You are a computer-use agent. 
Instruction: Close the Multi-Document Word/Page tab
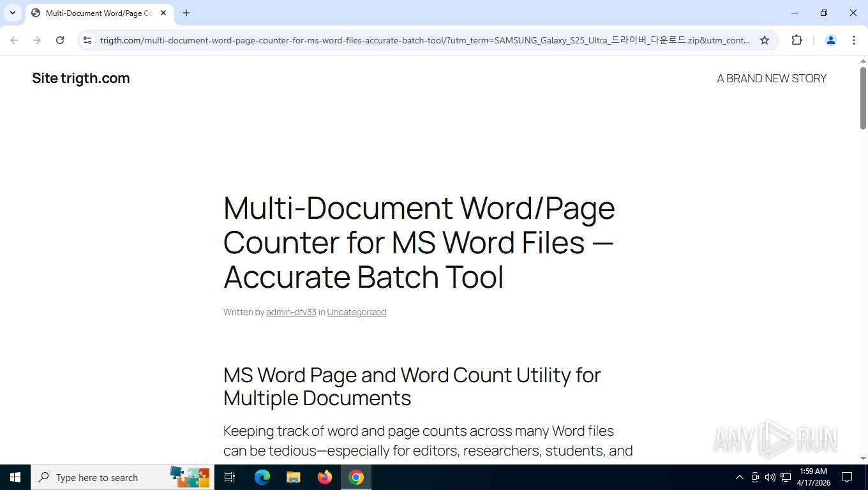(x=163, y=13)
